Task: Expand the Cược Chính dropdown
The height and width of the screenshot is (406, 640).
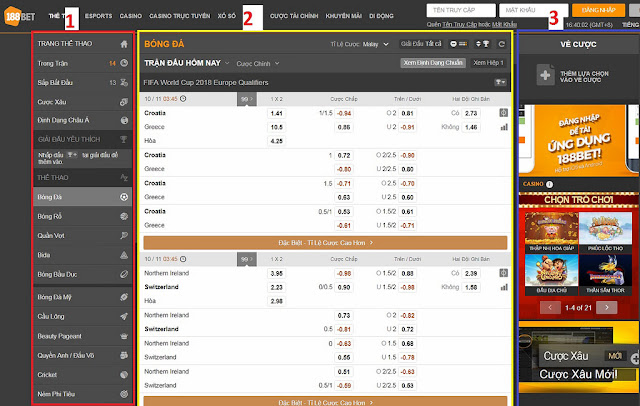Action: tap(258, 64)
